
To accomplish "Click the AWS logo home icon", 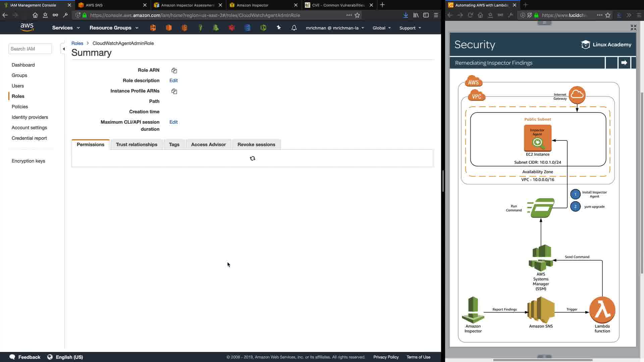I will [27, 27].
